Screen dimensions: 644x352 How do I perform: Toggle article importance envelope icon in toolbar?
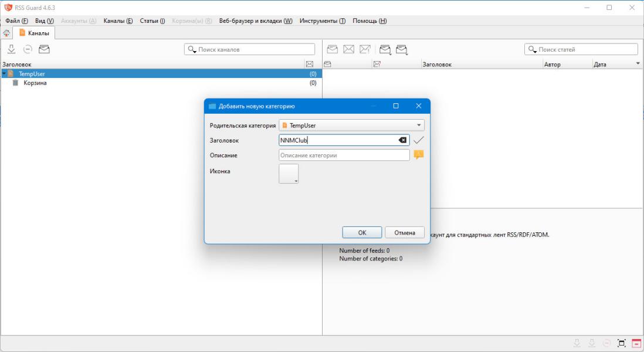(x=365, y=49)
